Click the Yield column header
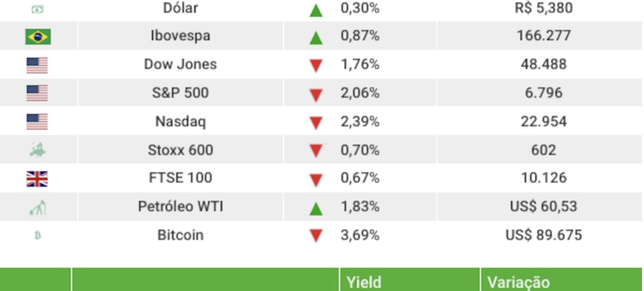Viewport: 644px width, 291px height. pyautogui.click(x=364, y=282)
